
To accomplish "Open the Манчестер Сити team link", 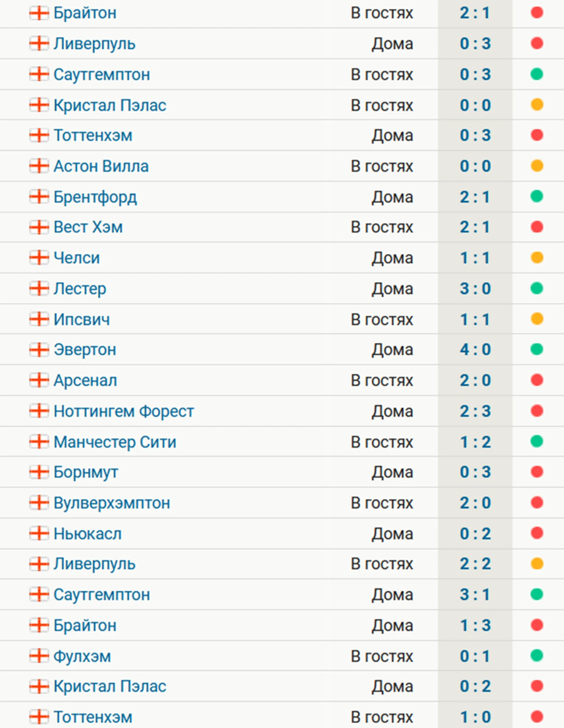I will [115, 442].
